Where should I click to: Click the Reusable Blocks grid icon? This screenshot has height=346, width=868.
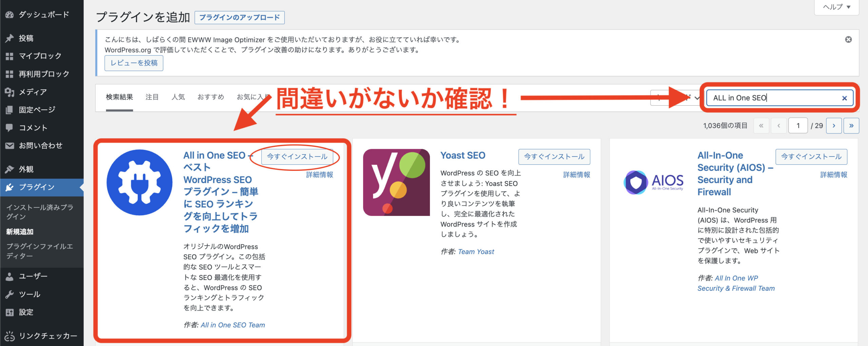click(x=9, y=74)
